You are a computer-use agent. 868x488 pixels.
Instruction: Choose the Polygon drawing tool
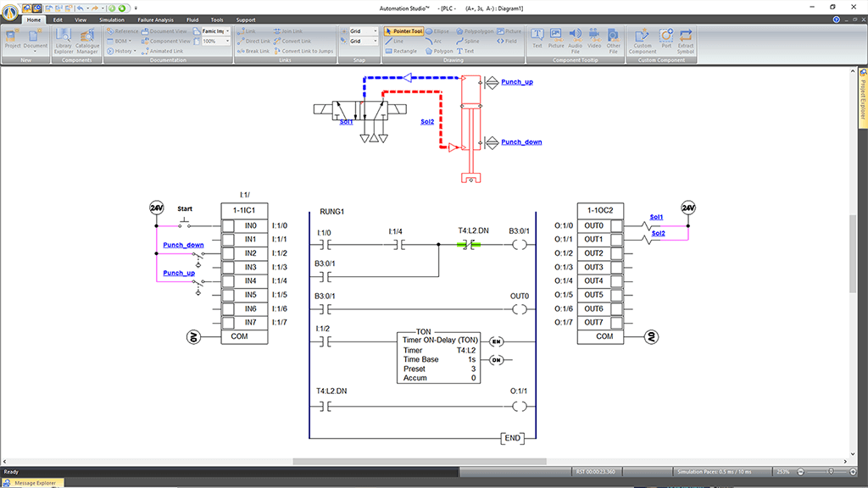click(439, 51)
